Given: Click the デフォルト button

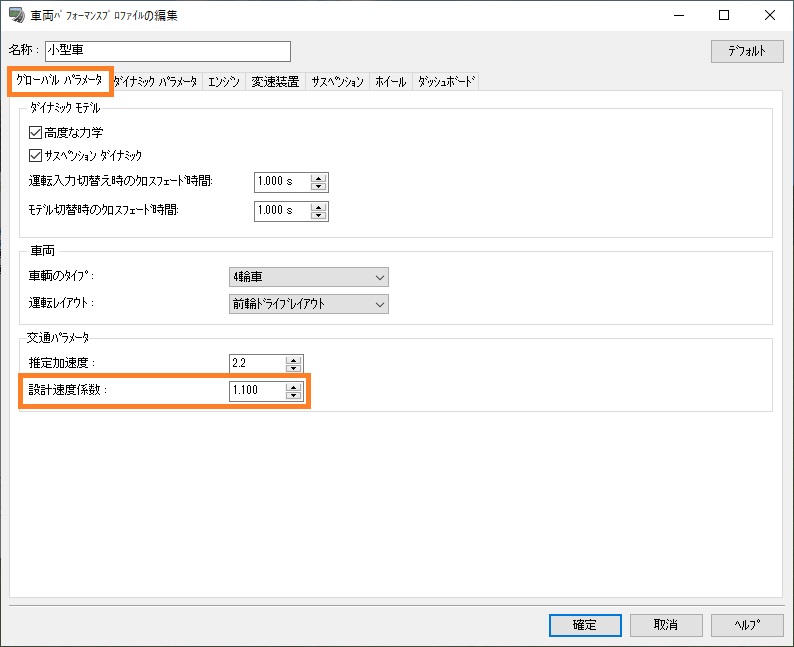Looking at the screenshot, I should click(x=747, y=51).
